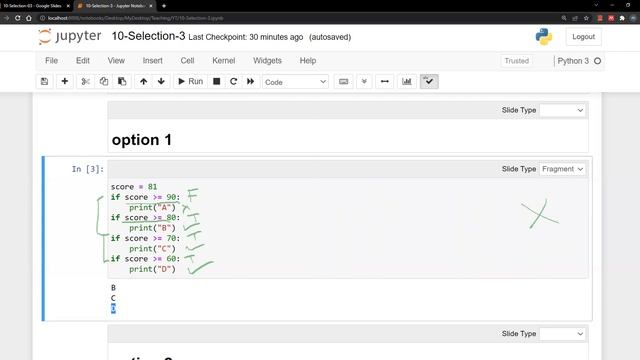Viewport: 640px width, 360px height.
Task: Open the View menu
Action: point(116,60)
